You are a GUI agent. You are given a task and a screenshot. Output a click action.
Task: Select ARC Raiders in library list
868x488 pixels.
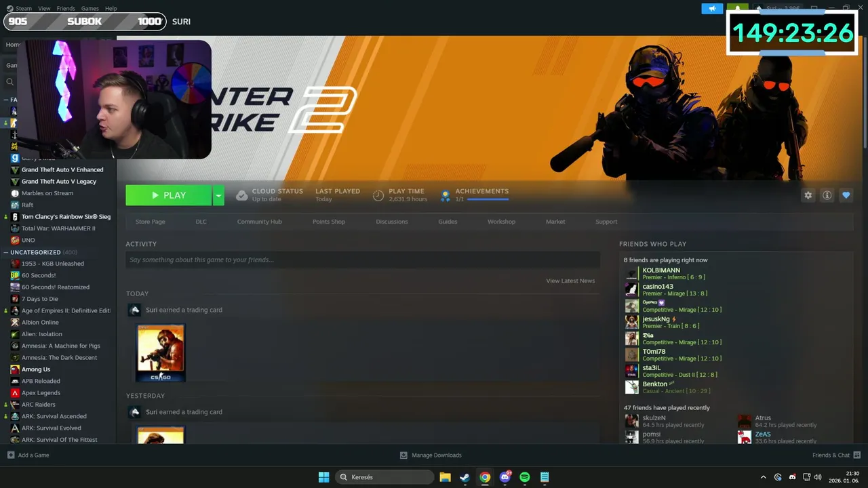click(x=39, y=405)
